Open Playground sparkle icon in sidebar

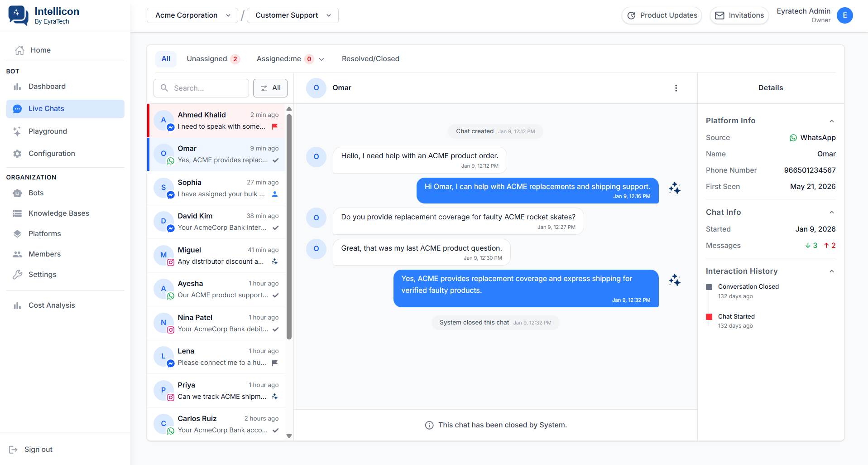[x=17, y=131]
